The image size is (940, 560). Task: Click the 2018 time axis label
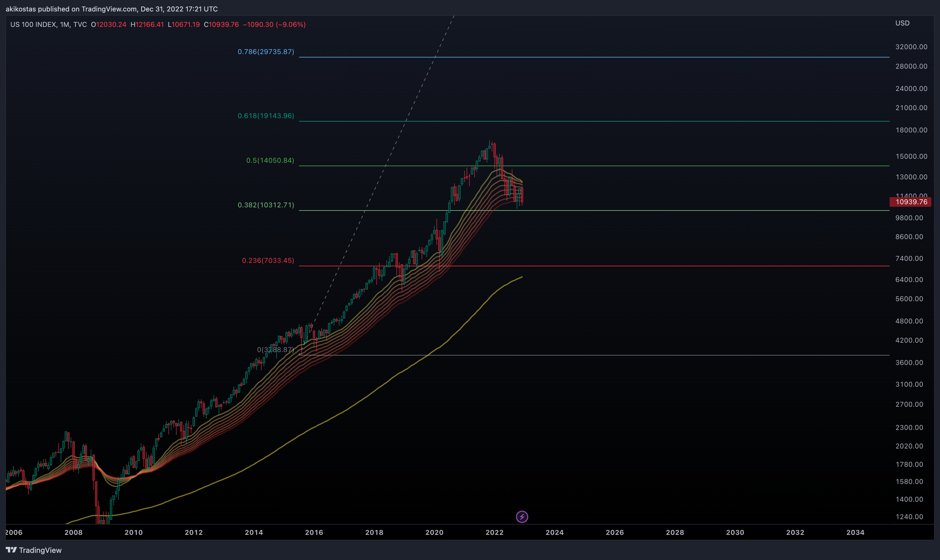[x=374, y=533]
